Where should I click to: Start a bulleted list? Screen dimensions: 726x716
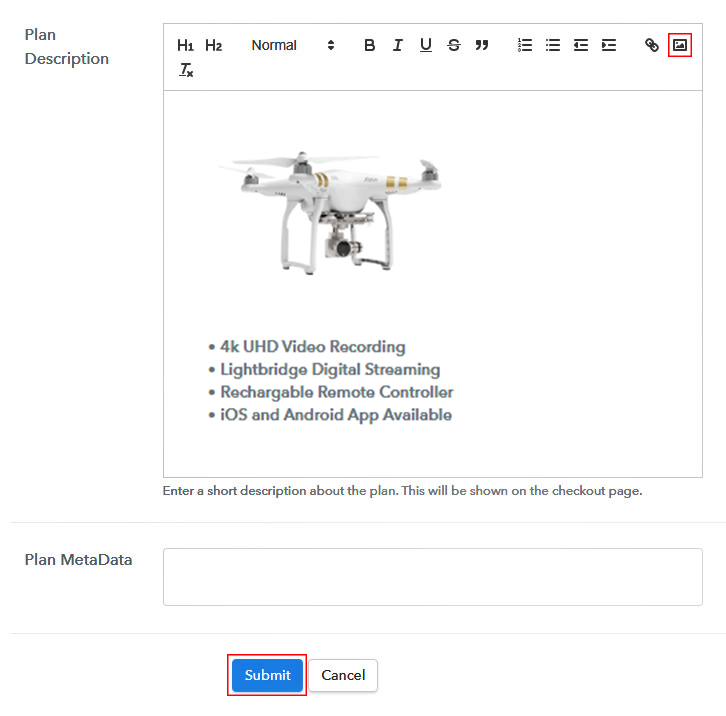click(552, 45)
